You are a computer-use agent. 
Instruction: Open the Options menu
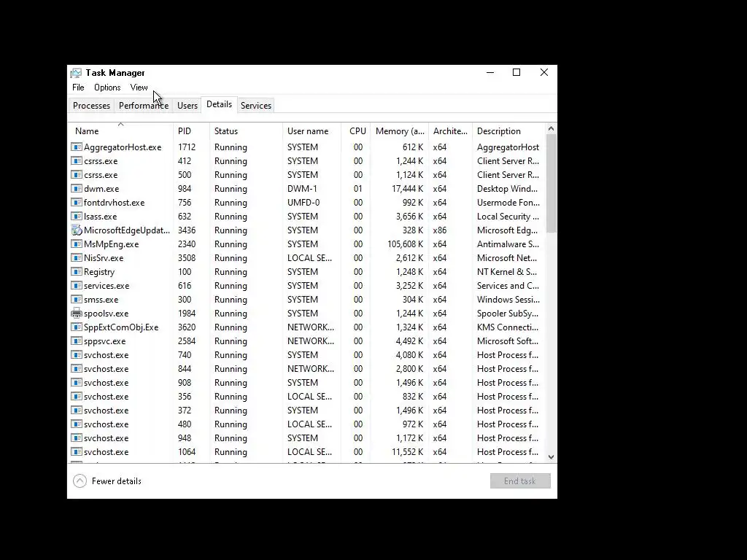coord(107,87)
